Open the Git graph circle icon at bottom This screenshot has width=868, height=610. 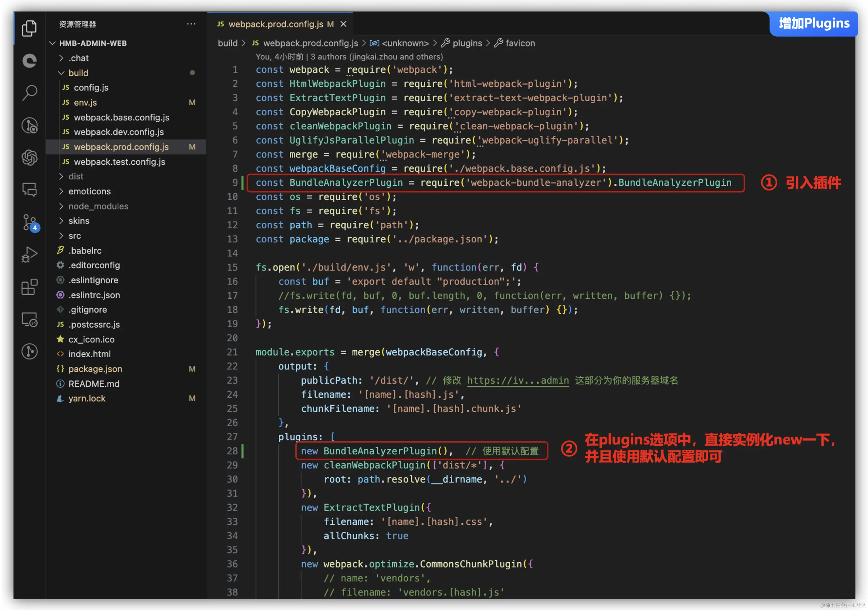[x=29, y=351]
